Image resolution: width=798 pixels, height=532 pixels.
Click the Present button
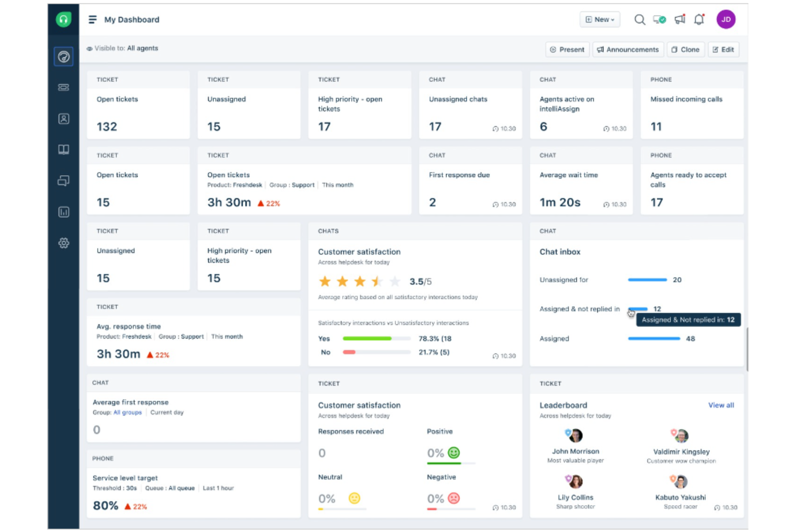click(x=567, y=49)
